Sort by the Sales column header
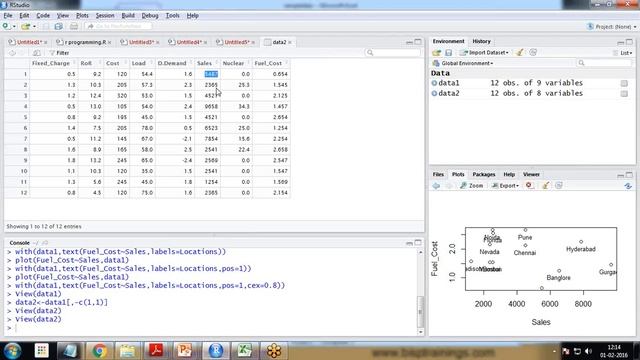This screenshot has height=360, width=640. tap(207, 63)
